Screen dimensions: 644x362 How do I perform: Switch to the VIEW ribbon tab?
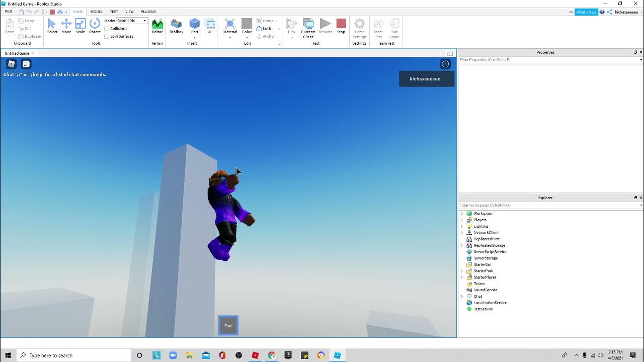[129, 12]
